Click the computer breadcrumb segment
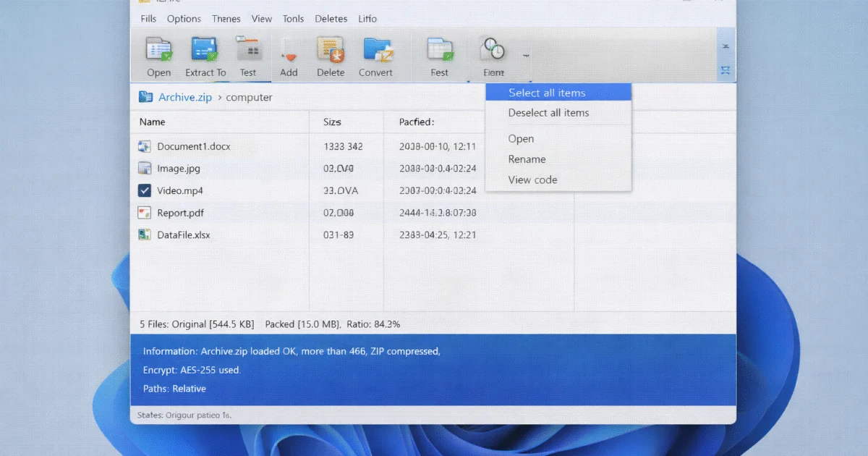This screenshot has width=868, height=456. [x=250, y=97]
